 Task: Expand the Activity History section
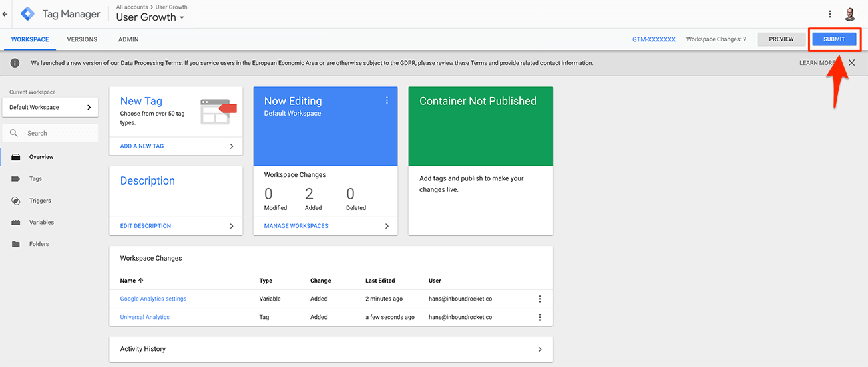[331, 349]
